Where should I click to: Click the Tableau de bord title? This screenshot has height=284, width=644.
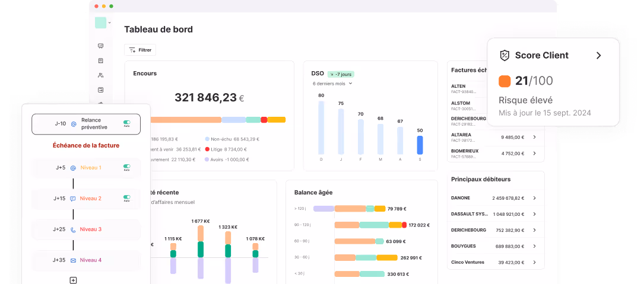tap(158, 30)
